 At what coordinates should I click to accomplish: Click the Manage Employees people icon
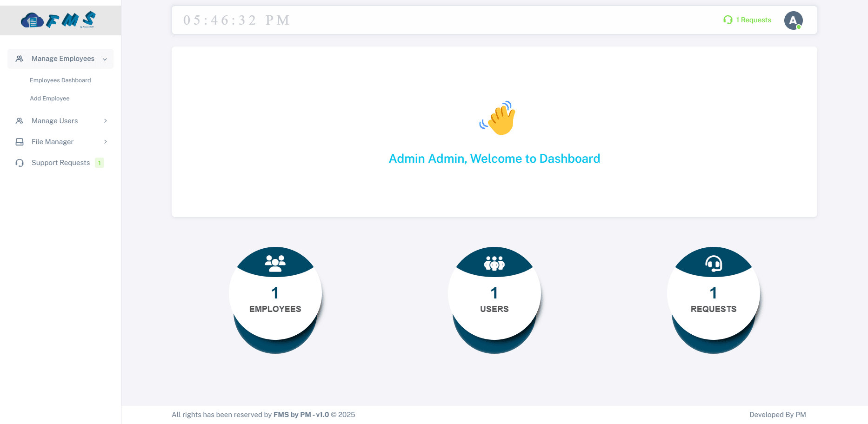pyautogui.click(x=20, y=59)
